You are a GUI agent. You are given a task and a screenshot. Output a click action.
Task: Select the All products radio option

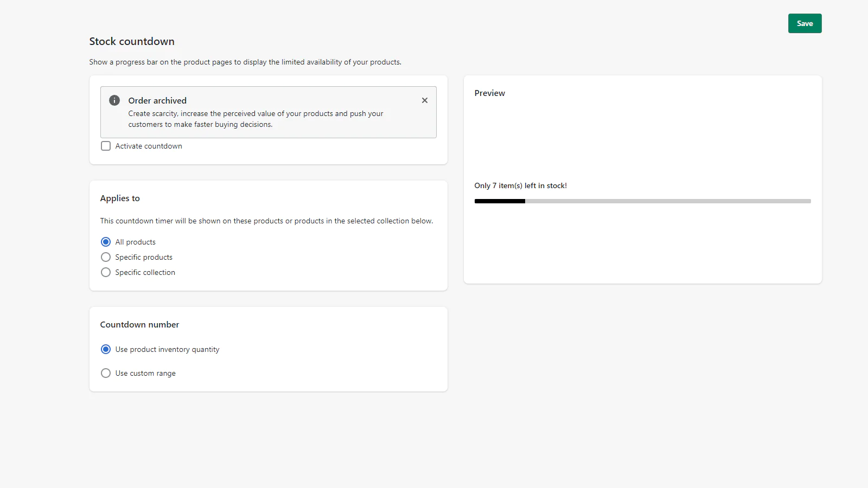[x=106, y=242]
